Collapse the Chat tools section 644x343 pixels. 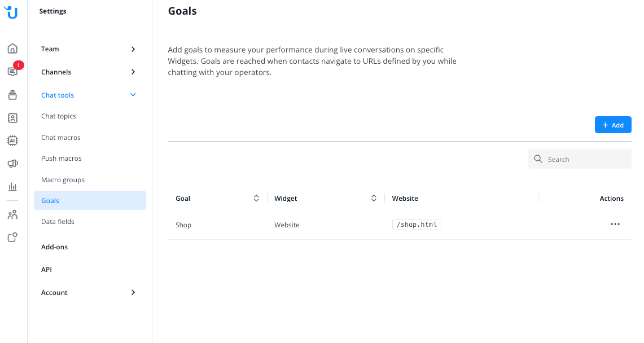pyautogui.click(x=133, y=95)
